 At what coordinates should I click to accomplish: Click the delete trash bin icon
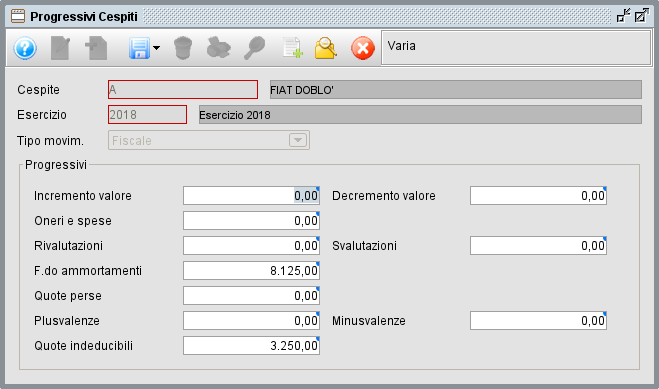(x=183, y=48)
